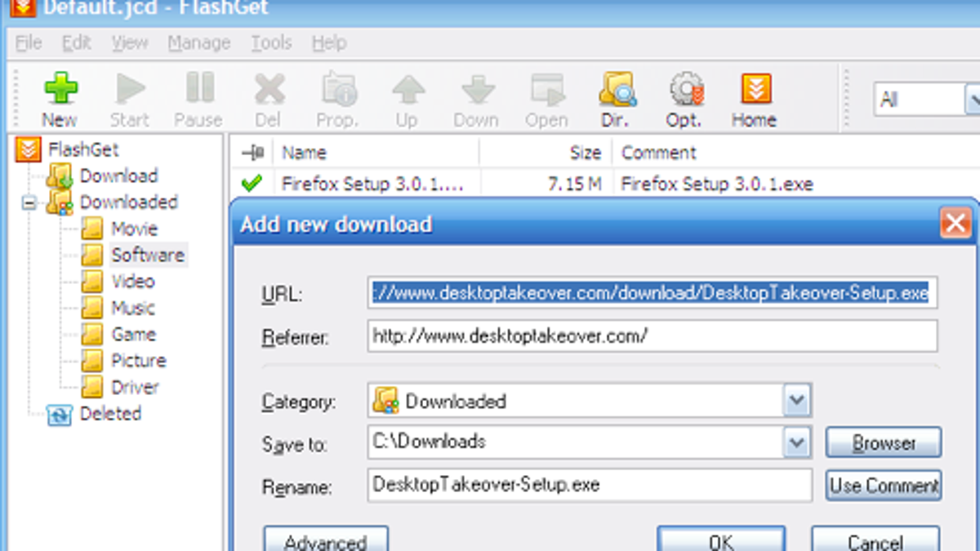980x551 pixels.
Task: Click the OK button
Action: pyautogui.click(x=721, y=540)
